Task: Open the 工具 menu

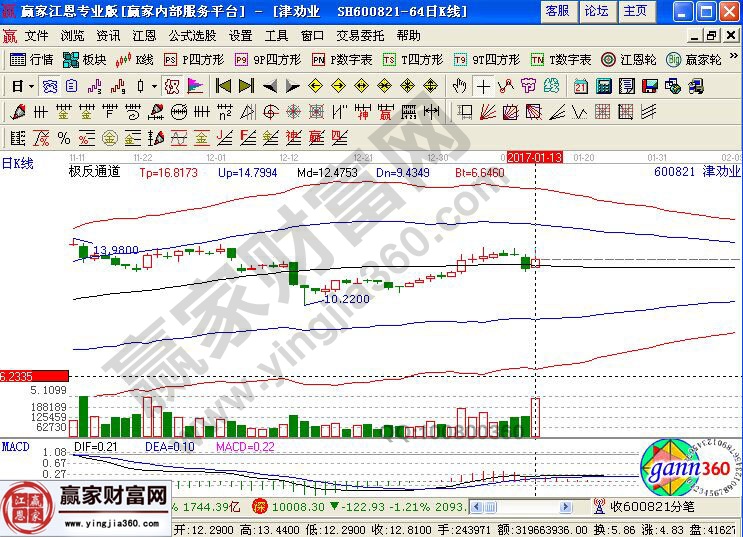Action: point(276,36)
